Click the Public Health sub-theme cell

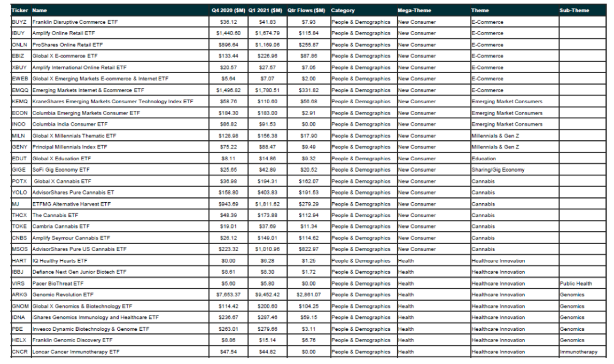tap(576, 284)
